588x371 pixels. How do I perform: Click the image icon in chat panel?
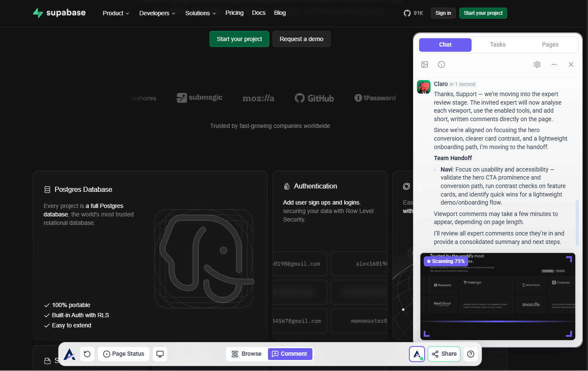coord(425,64)
